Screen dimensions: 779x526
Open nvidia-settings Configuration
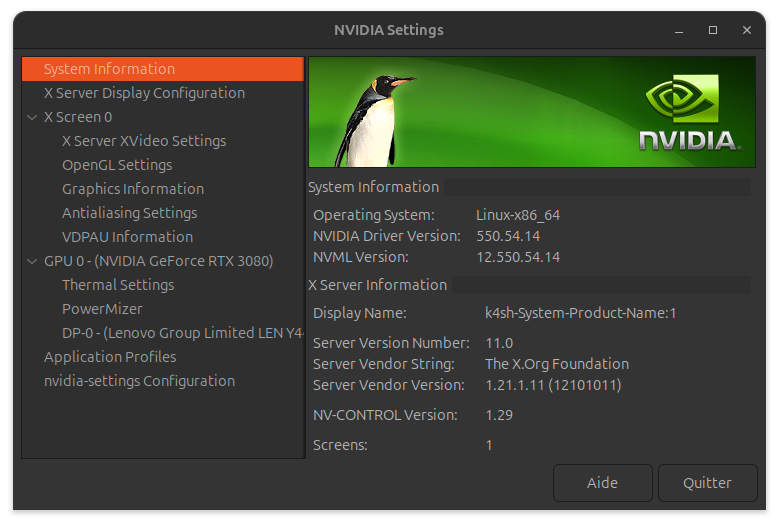[x=139, y=381]
